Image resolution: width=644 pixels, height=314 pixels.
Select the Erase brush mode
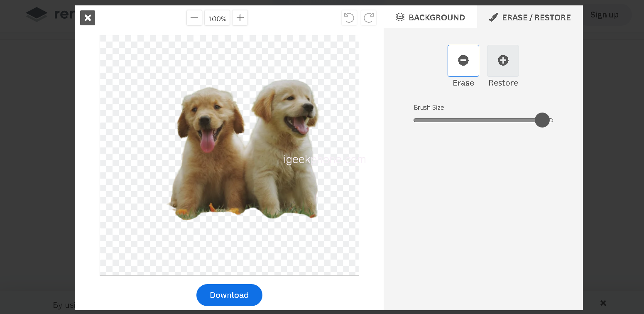point(463,61)
